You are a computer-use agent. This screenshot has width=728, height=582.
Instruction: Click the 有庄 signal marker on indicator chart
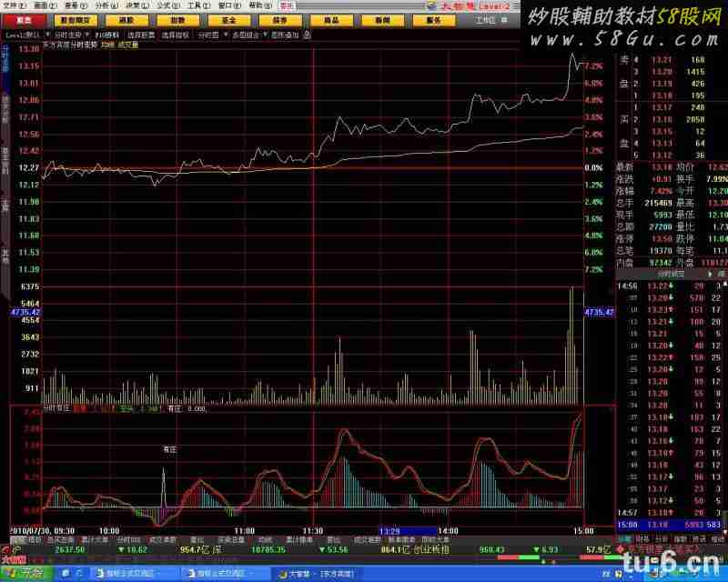point(170,449)
